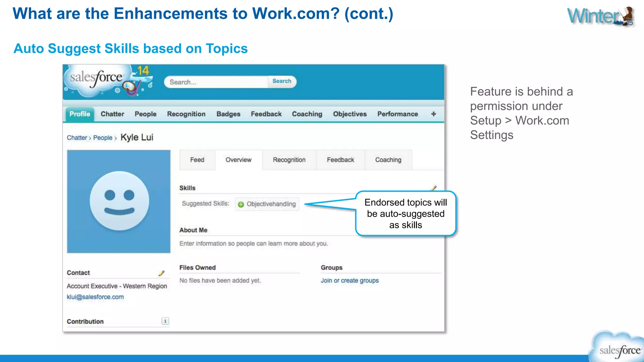The height and width of the screenshot is (362, 644).
Task: Open the Feedback profile subtab
Action: (x=340, y=160)
